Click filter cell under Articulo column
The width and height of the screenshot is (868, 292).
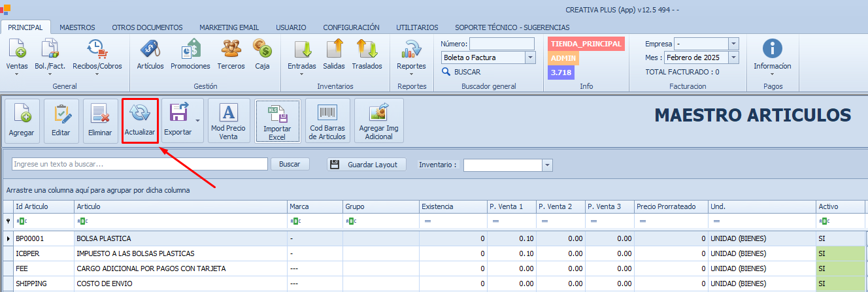click(x=180, y=221)
